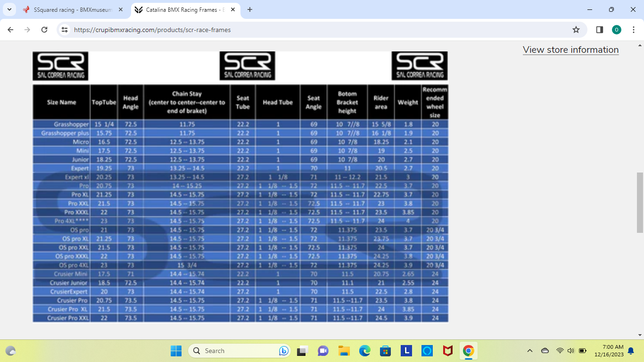Click the 'Rider area' column header
Image resolution: width=644 pixels, height=362 pixels.
381,102
